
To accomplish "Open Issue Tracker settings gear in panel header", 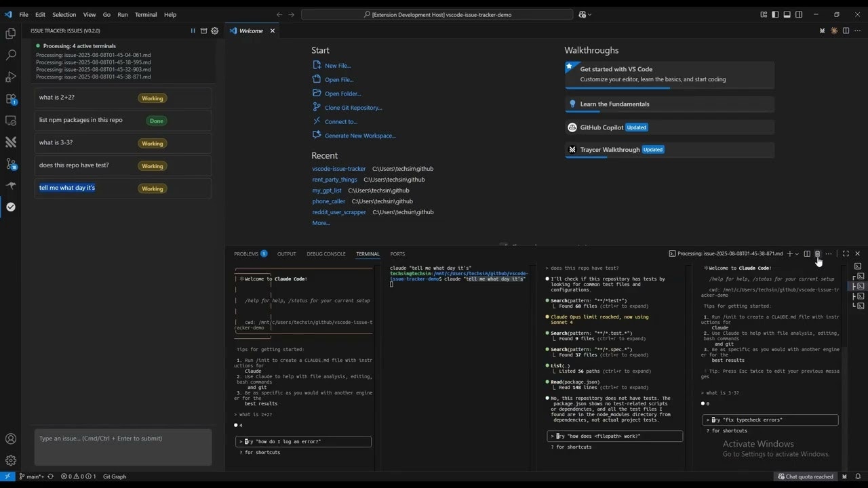I will click(x=215, y=30).
